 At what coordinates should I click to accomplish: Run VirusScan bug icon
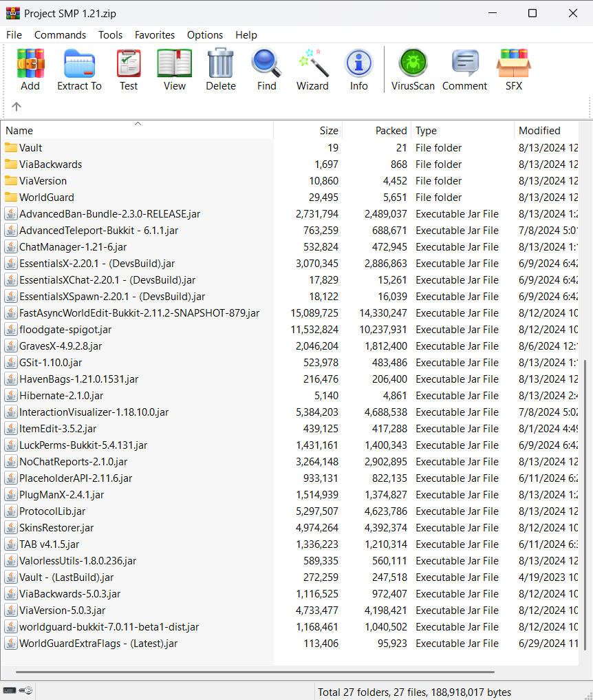(413, 63)
